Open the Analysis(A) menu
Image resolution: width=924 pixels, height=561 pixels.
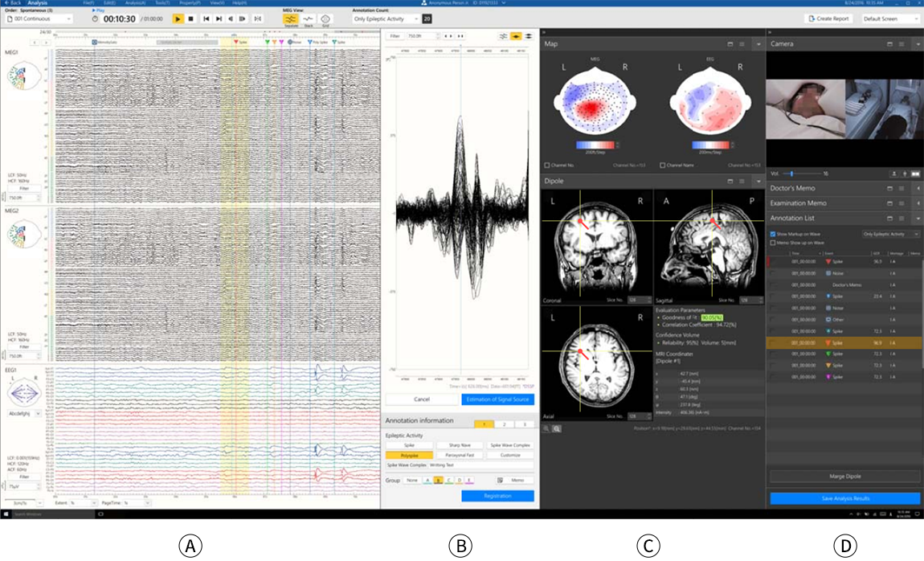pyautogui.click(x=135, y=3)
